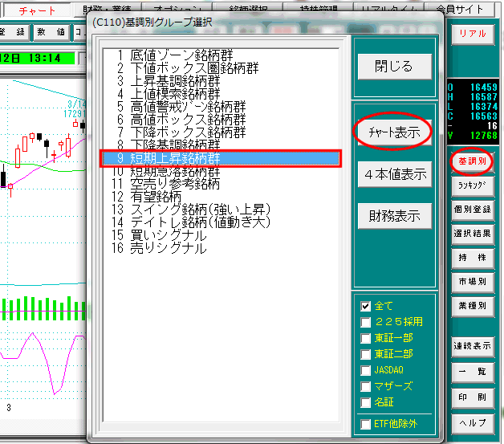This screenshot has height=444, width=504.
Task: Uncheck the 全て checkbox
Action: (x=365, y=306)
